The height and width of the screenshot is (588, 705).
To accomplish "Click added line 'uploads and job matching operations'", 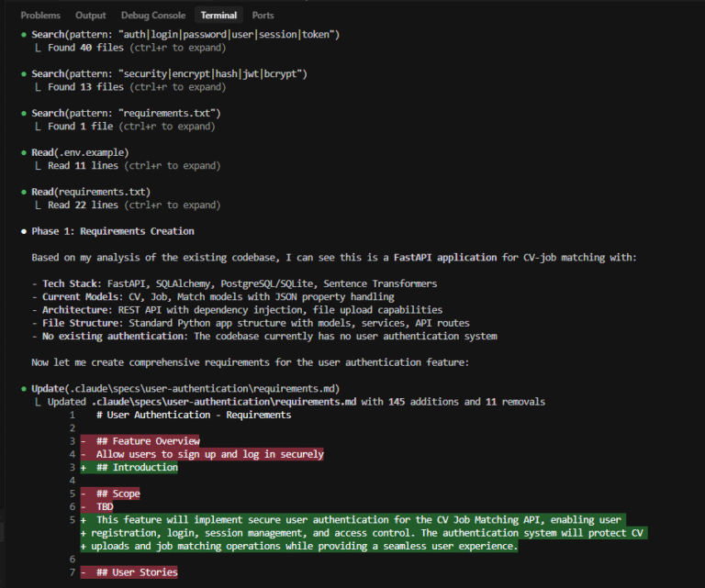I will 299,546.
